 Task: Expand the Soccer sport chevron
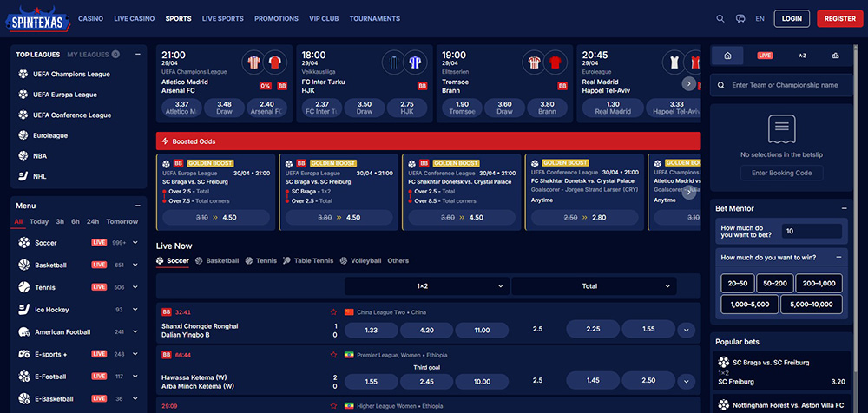coord(135,242)
